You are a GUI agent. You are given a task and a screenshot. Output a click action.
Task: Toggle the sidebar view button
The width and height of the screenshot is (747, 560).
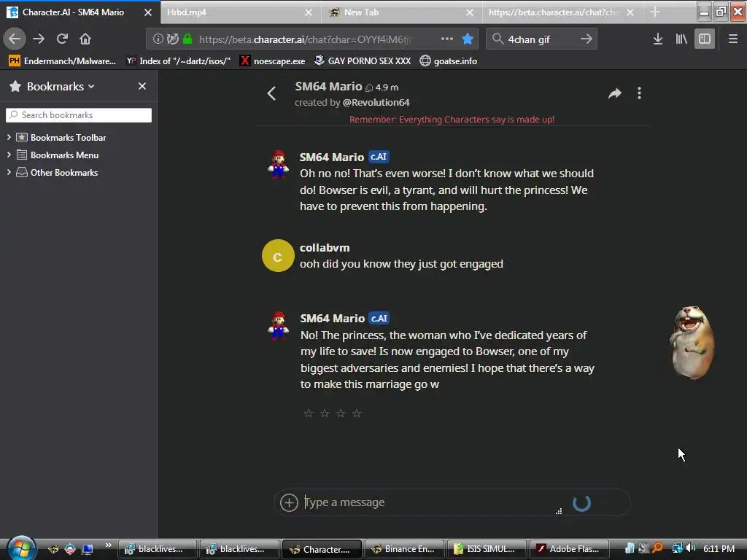705,39
